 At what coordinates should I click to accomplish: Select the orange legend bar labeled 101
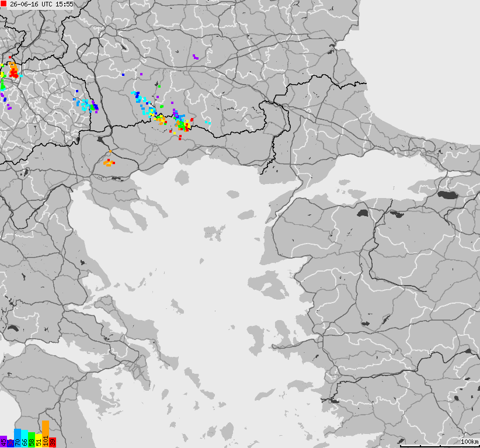pyautogui.click(x=46, y=434)
